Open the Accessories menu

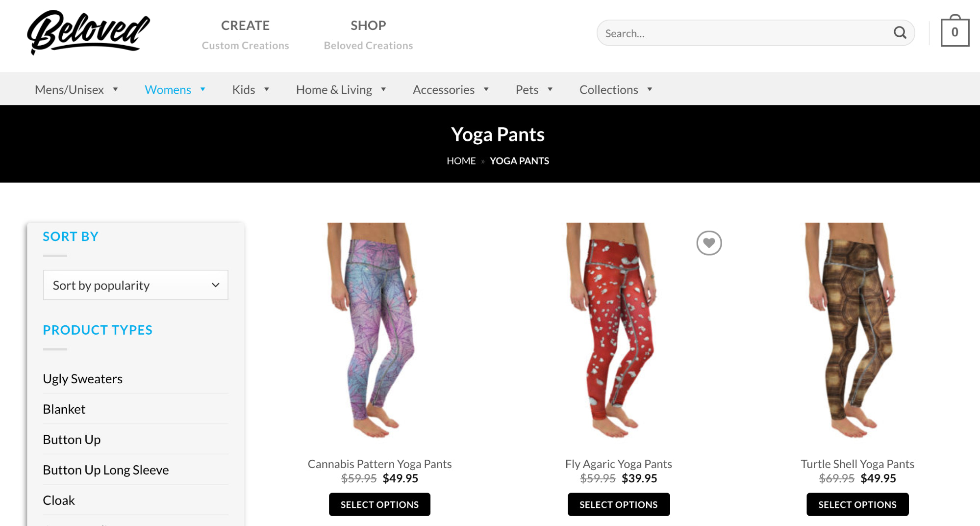443,90
